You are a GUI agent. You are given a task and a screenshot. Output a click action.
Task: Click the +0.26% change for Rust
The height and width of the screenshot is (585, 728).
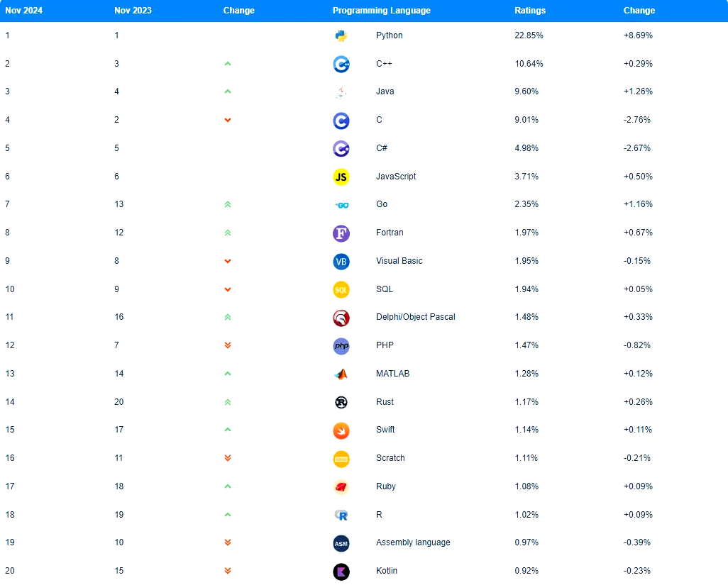tap(638, 402)
